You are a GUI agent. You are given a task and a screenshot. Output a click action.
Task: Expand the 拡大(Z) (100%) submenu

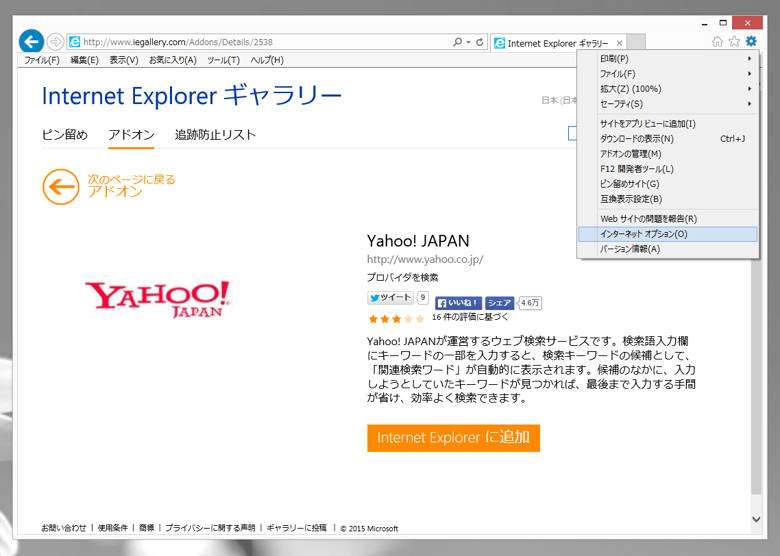[x=668, y=89]
